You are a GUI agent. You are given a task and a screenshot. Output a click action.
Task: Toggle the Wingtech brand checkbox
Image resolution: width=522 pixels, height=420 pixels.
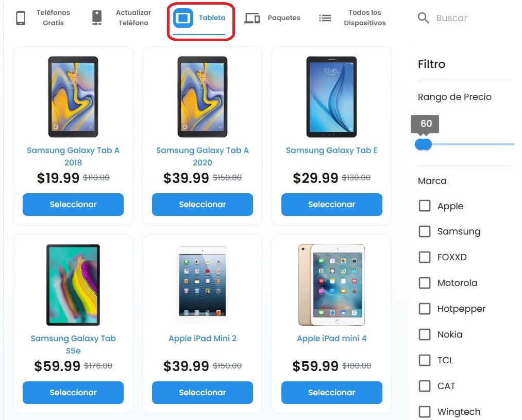point(425,411)
